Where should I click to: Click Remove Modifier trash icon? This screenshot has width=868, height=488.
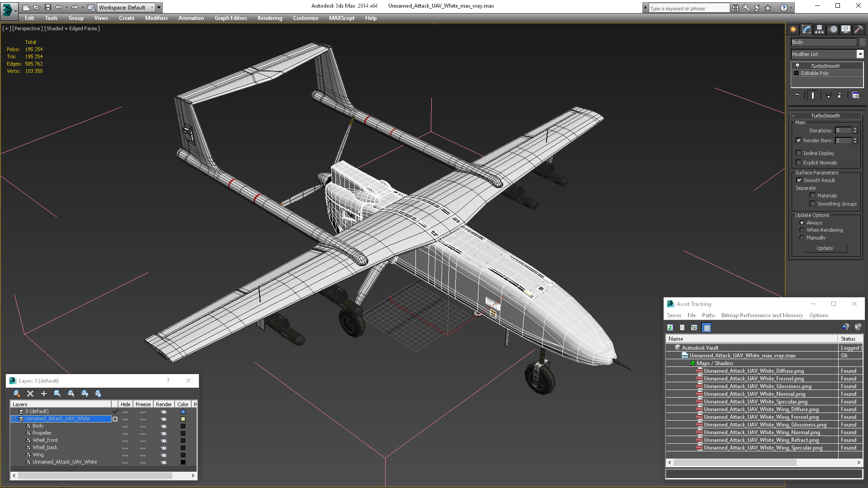click(x=840, y=95)
